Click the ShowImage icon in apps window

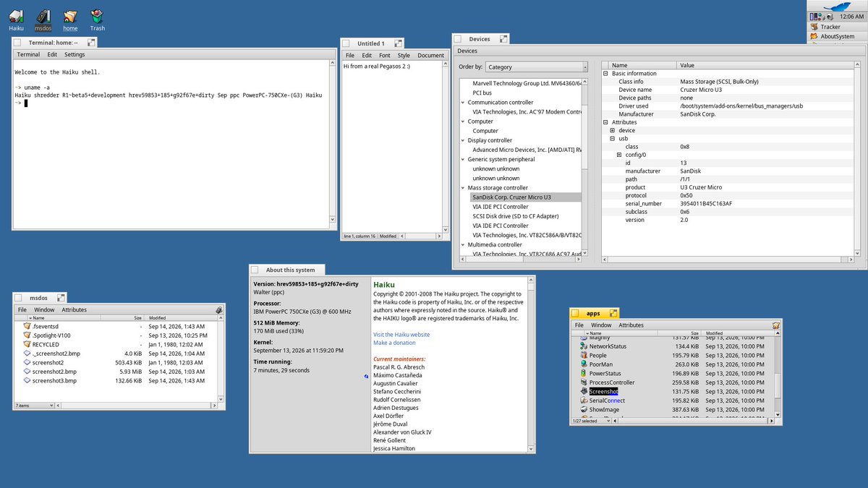(583, 409)
